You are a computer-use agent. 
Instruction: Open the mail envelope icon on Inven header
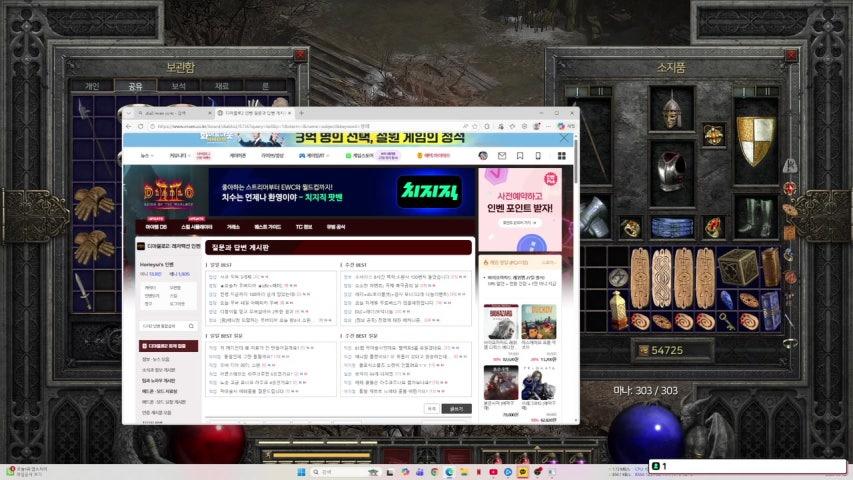point(503,156)
